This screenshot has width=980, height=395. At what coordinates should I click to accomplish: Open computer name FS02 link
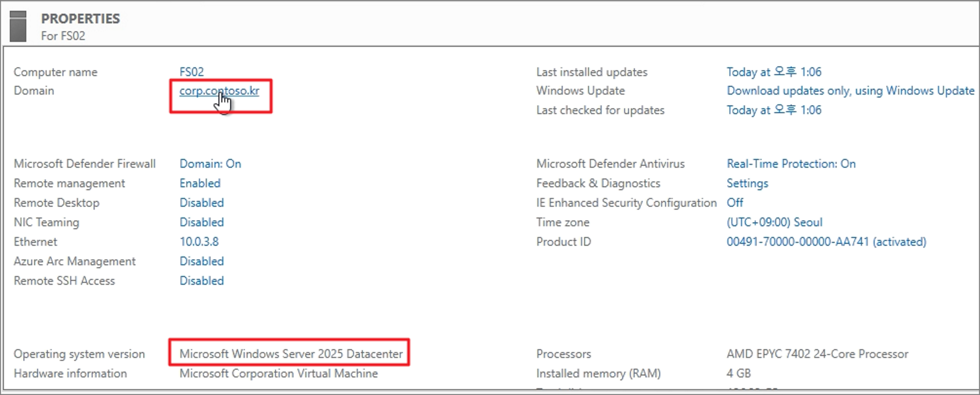click(x=192, y=72)
